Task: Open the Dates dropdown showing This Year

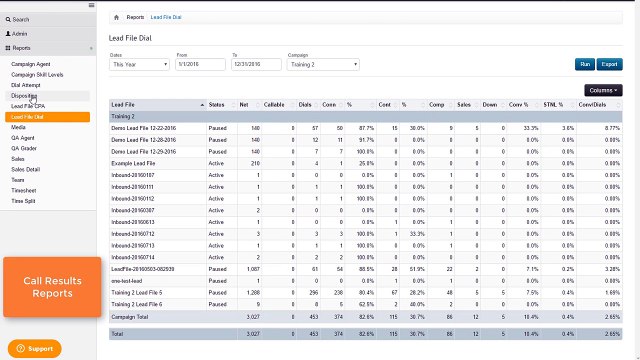Action: coord(139,64)
